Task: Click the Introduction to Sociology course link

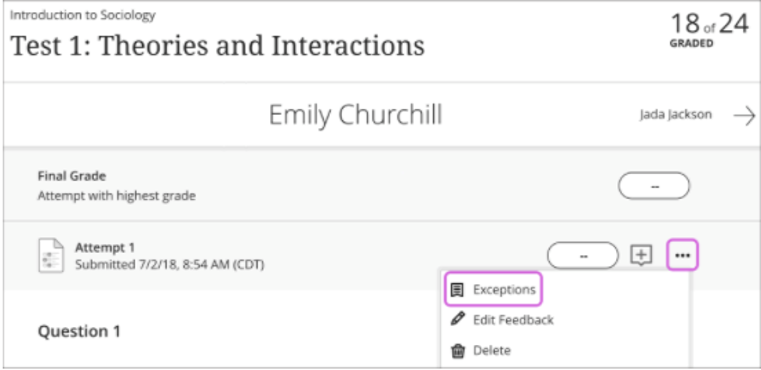Action: tap(83, 15)
